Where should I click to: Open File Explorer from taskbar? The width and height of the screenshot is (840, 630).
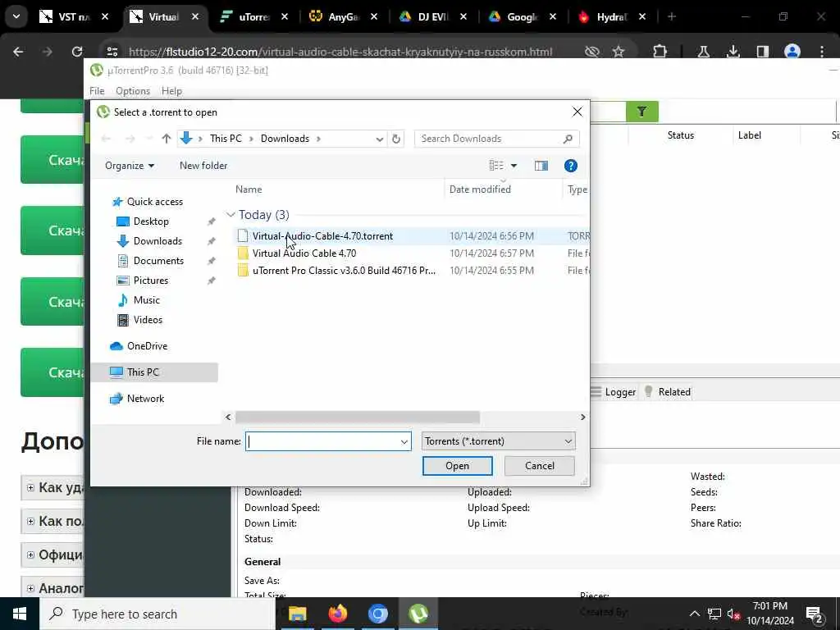(297, 614)
